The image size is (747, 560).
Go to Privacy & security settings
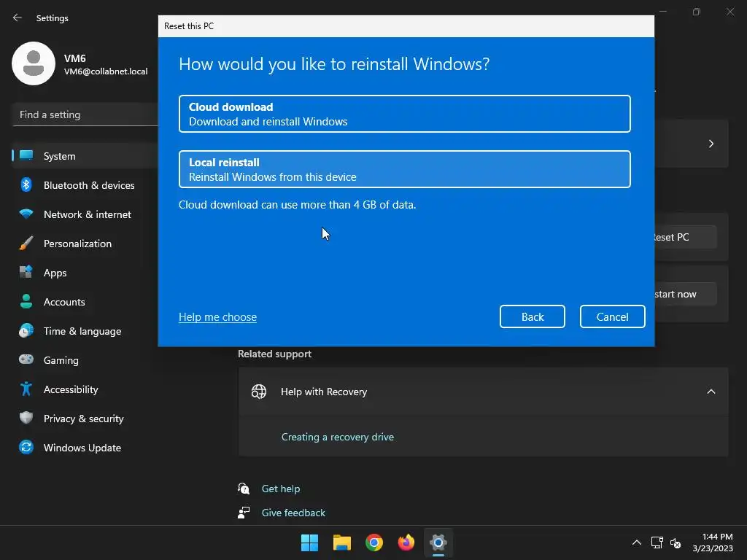pos(84,419)
